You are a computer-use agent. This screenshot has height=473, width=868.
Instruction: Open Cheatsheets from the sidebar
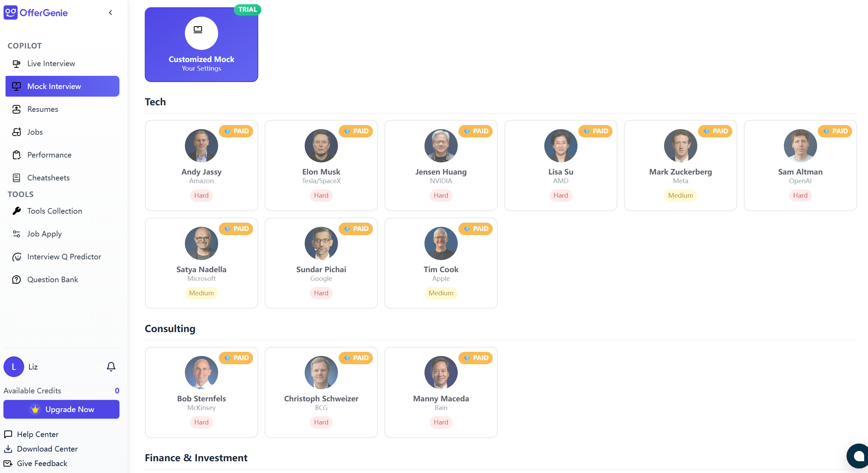[x=48, y=178]
